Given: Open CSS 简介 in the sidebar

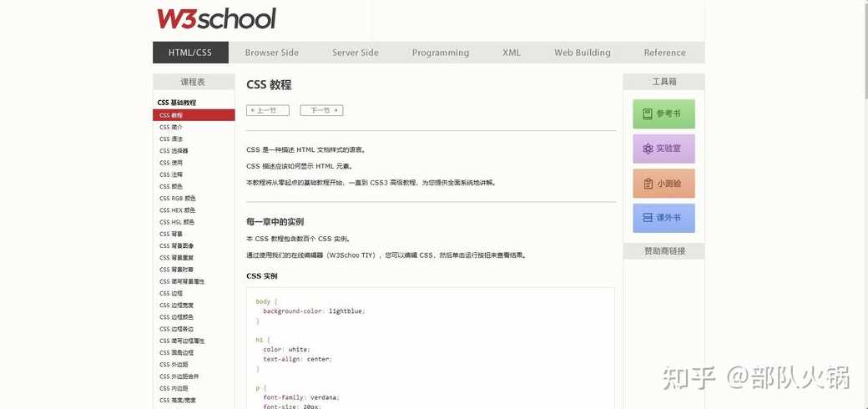Looking at the screenshot, I should click(171, 128).
